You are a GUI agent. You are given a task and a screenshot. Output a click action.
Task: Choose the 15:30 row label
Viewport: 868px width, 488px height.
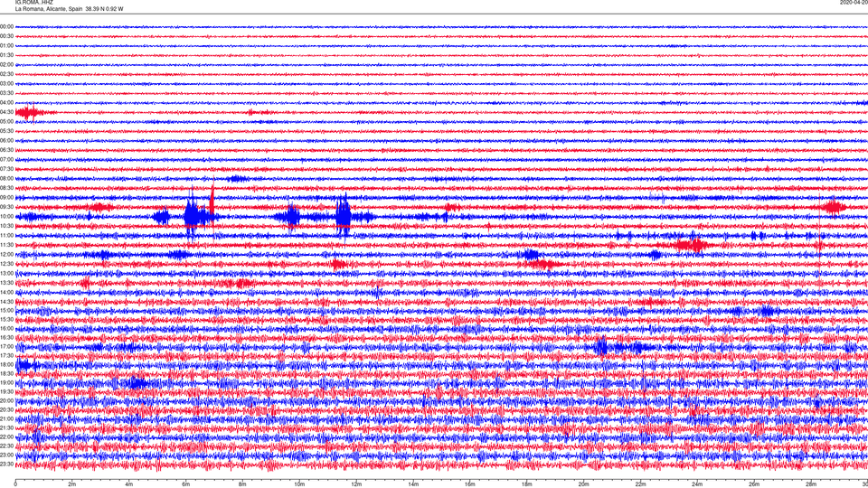pos(6,319)
